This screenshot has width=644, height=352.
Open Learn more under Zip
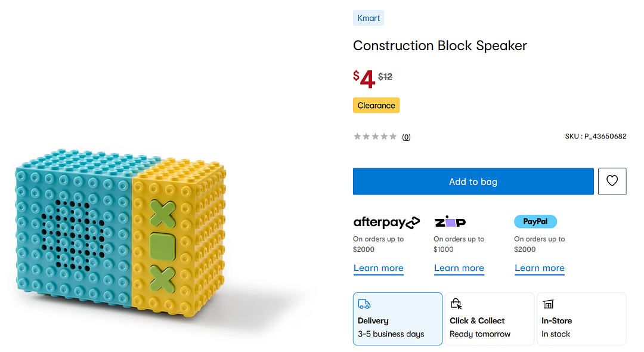(459, 268)
